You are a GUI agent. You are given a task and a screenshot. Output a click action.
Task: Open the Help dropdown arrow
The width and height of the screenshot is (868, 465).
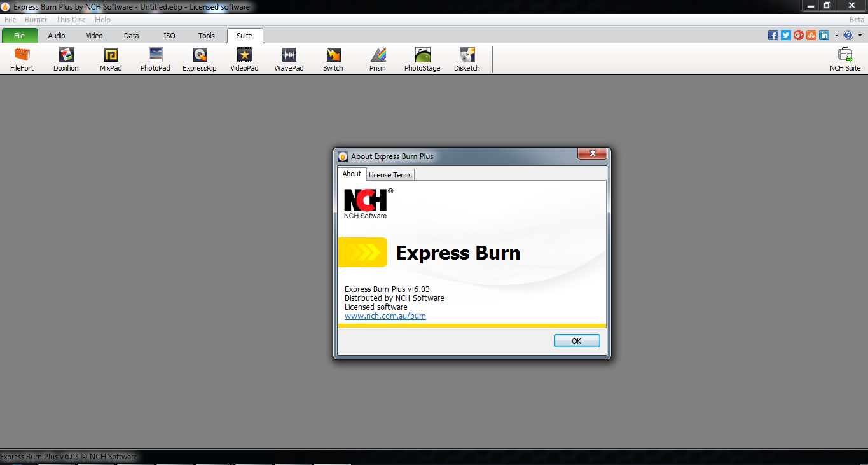click(x=860, y=36)
